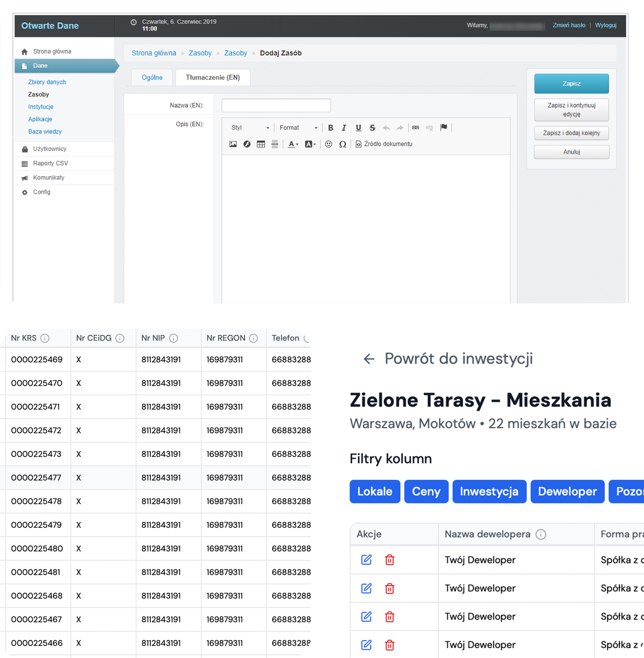Insert a table in the editor
This screenshot has height=658, width=644.
point(261,144)
